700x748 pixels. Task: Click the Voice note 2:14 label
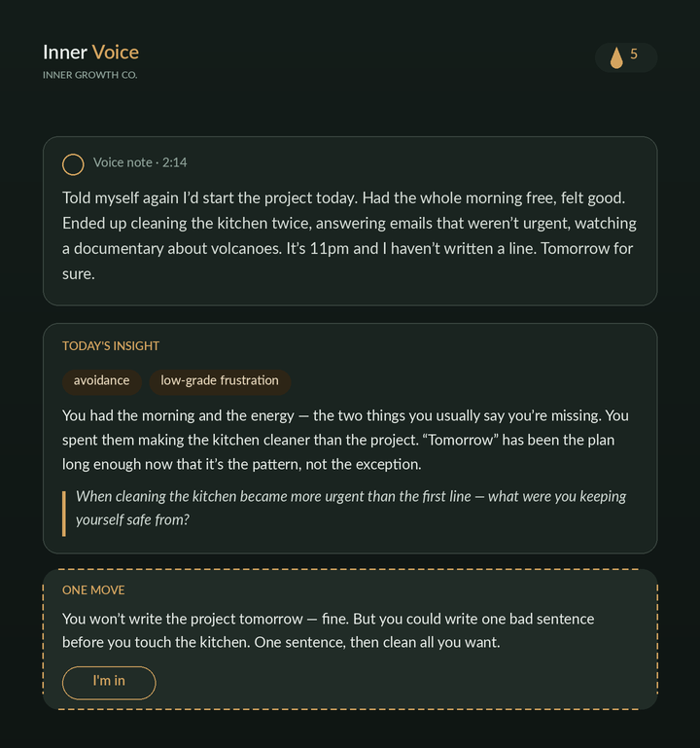point(140,162)
